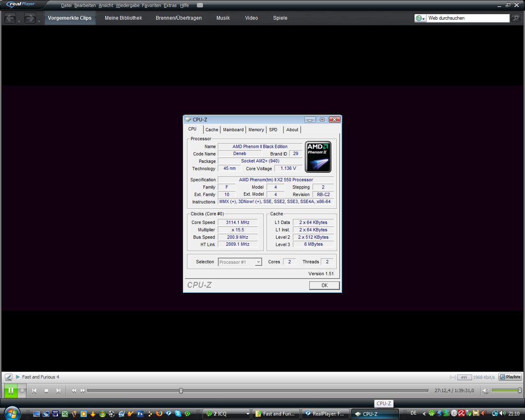Click Show Desktop in quick launch
This screenshot has width=525, height=420.
click(x=37, y=414)
